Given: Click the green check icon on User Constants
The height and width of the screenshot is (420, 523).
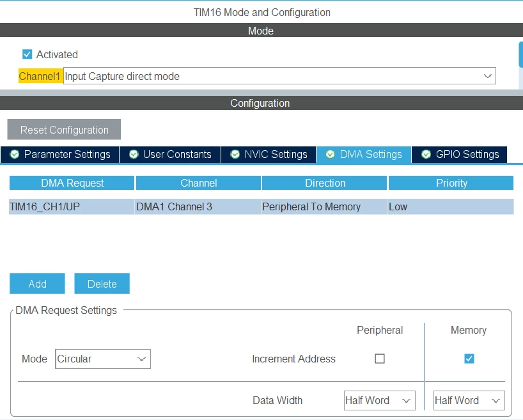Looking at the screenshot, I should 134,155.
